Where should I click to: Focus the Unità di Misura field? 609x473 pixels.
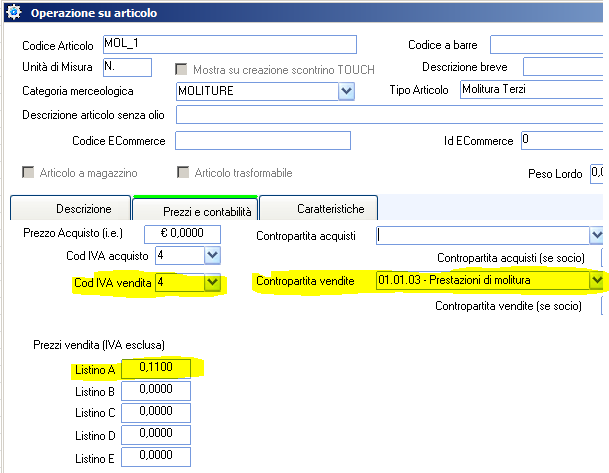tap(126, 67)
